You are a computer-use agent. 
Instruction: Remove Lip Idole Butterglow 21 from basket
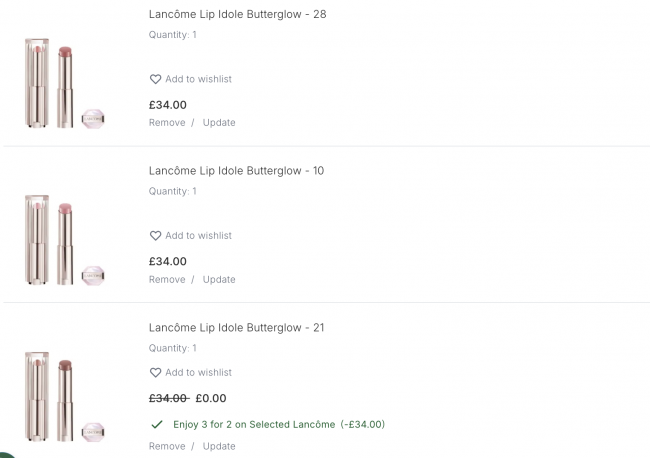pos(167,446)
